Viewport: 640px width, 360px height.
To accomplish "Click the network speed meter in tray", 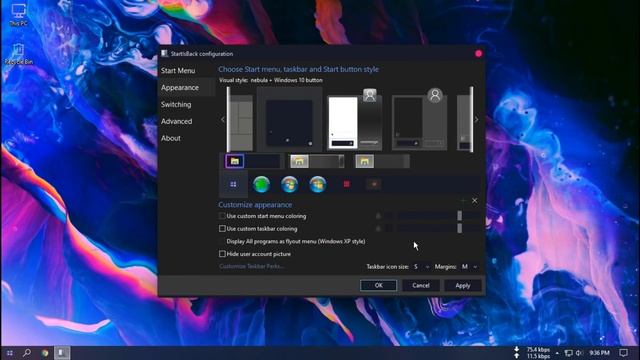I will point(533,353).
